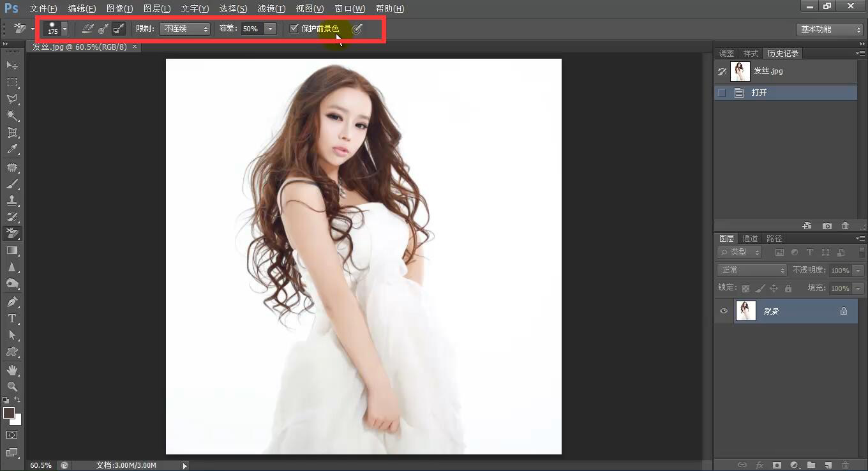Create new document from current state

(x=807, y=226)
